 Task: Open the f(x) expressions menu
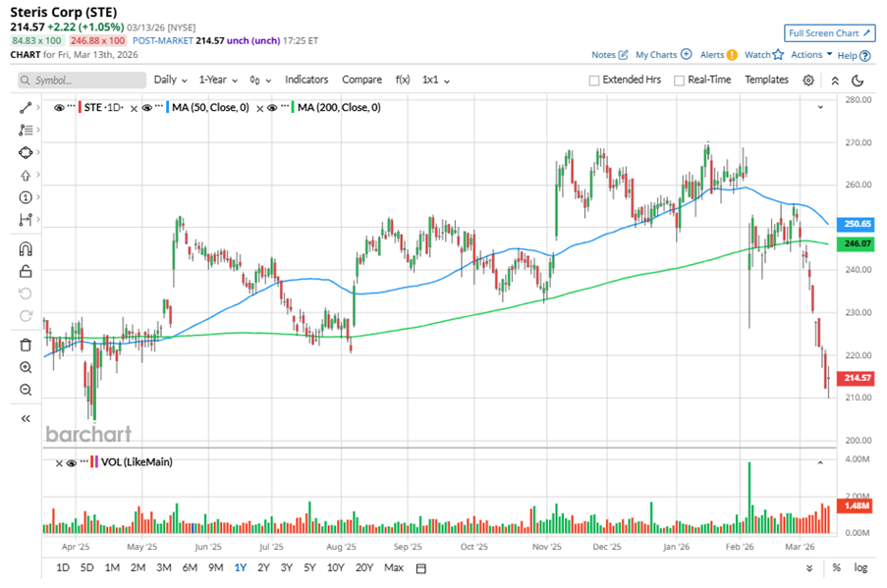402,80
